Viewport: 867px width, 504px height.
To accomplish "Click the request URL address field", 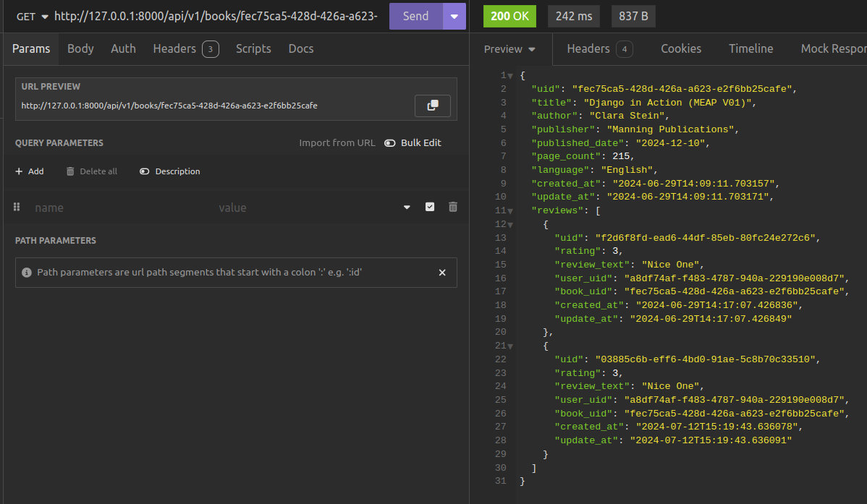I will click(x=216, y=16).
